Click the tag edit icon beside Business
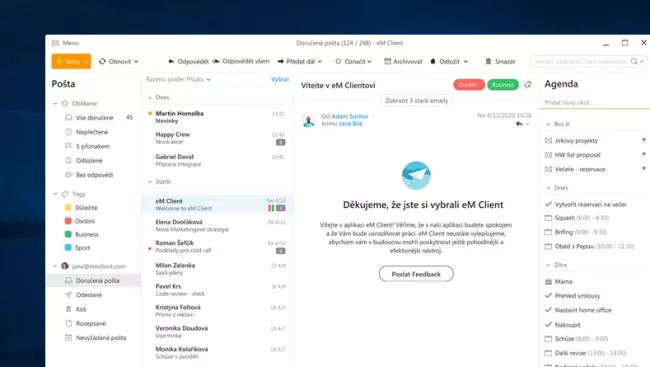The width and height of the screenshot is (650, 367). [x=528, y=85]
